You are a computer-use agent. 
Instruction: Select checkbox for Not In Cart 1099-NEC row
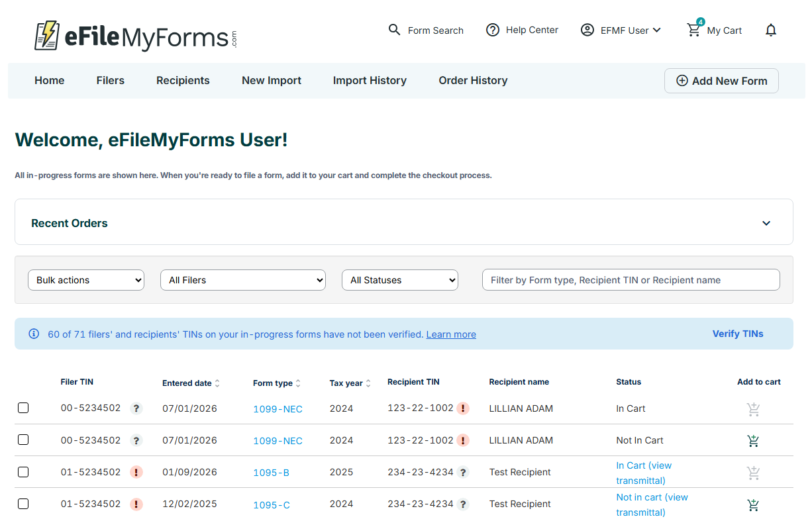pyautogui.click(x=23, y=440)
